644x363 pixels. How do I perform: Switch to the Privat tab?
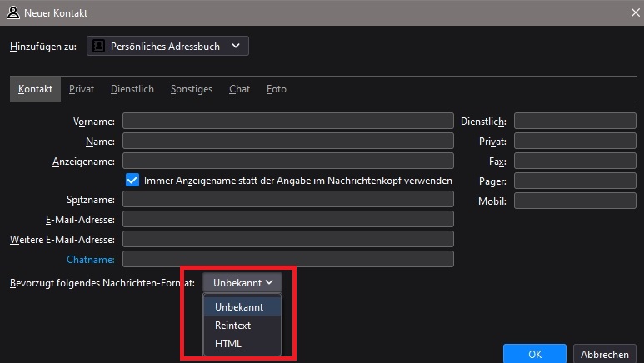[x=82, y=89]
